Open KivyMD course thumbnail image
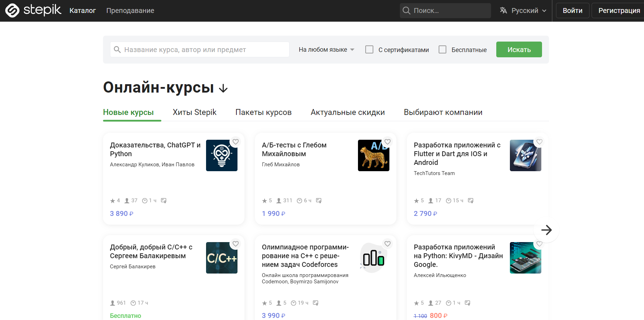This screenshot has height=320, width=644. pyautogui.click(x=526, y=258)
